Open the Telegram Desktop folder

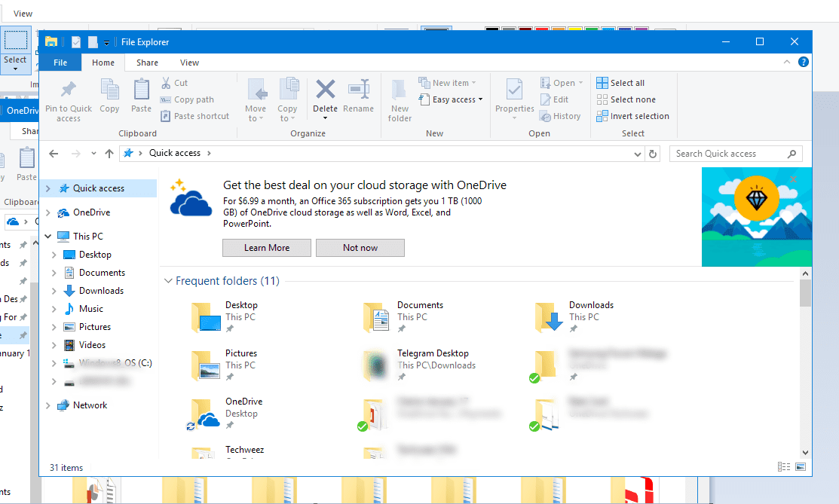pos(419,365)
